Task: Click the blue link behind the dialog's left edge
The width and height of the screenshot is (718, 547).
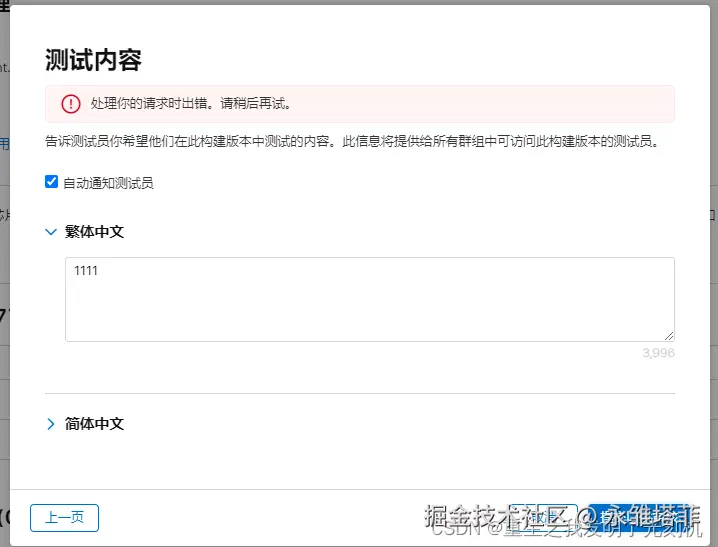Action: pyautogui.click(x=4, y=144)
